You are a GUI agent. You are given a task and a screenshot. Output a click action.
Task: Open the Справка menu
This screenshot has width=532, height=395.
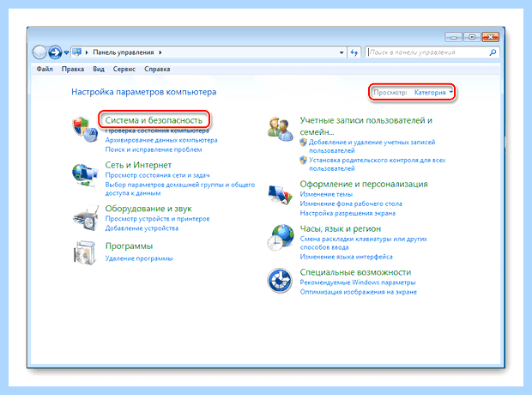[157, 69]
